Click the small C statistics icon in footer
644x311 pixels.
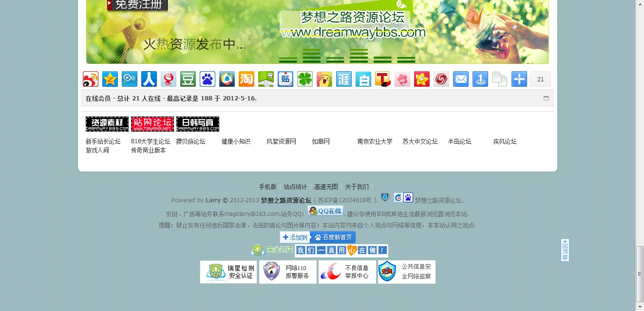(x=398, y=197)
